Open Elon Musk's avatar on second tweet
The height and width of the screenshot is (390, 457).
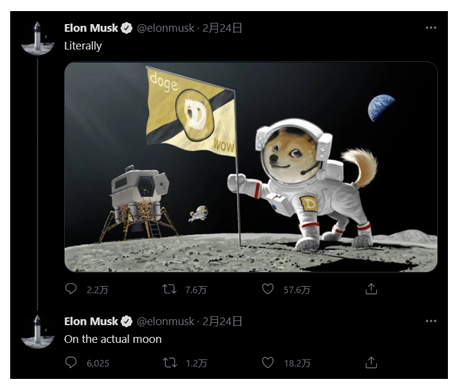pos(37,331)
